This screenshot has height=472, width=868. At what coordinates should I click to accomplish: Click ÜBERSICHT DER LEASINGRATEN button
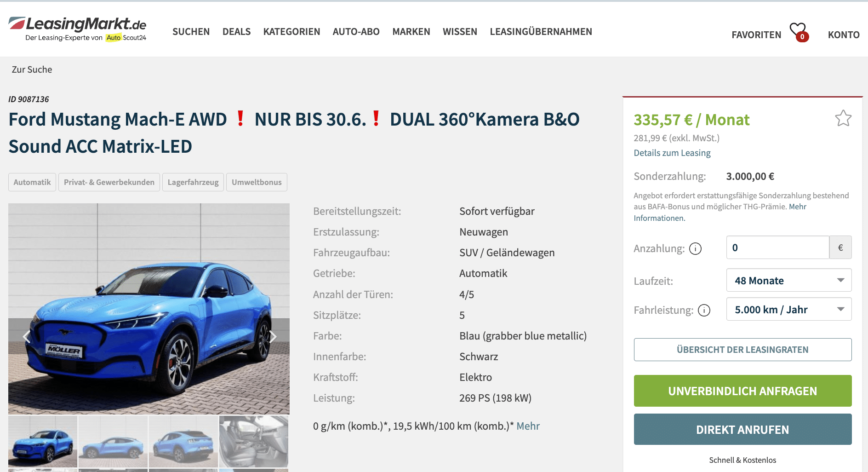tap(742, 350)
